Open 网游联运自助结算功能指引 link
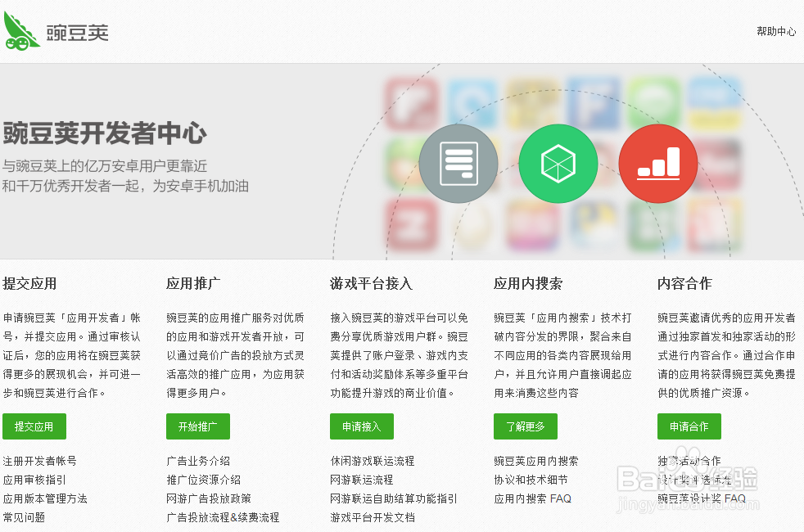The image size is (804, 532). pyautogui.click(x=394, y=498)
